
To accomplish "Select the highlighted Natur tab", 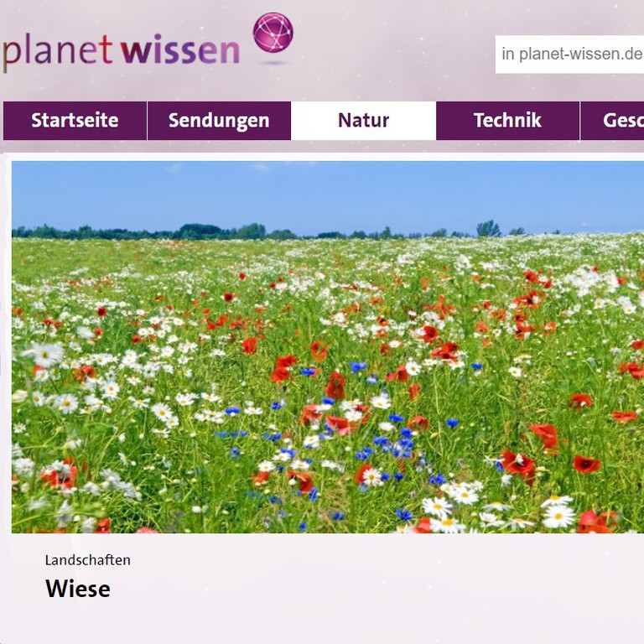I will (363, 121).
